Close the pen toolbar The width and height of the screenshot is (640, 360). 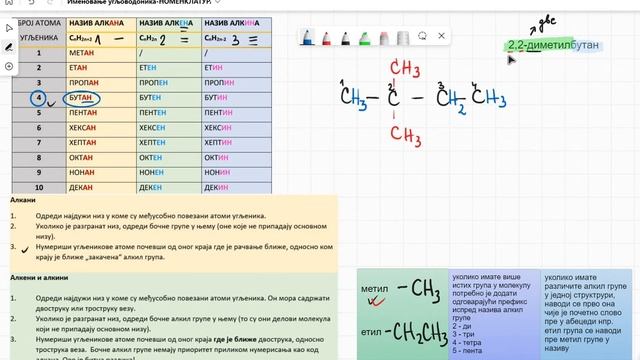point(441,36)
